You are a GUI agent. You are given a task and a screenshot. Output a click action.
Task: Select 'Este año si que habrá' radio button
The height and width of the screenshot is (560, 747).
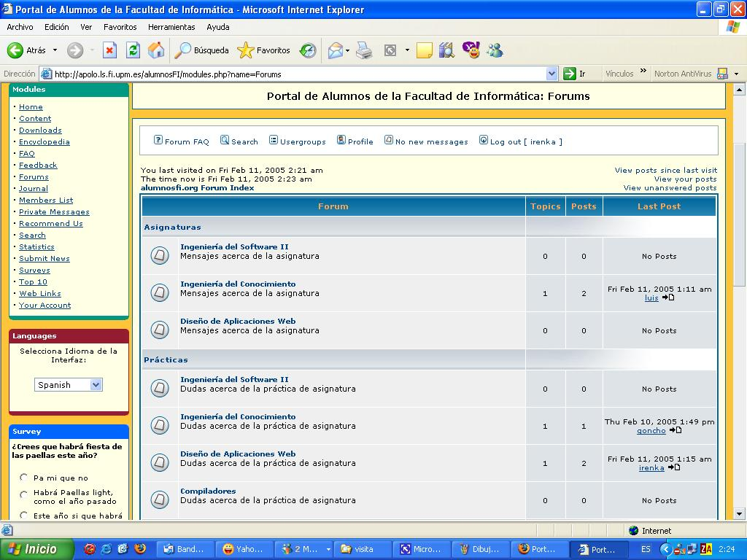coord(24,516)
